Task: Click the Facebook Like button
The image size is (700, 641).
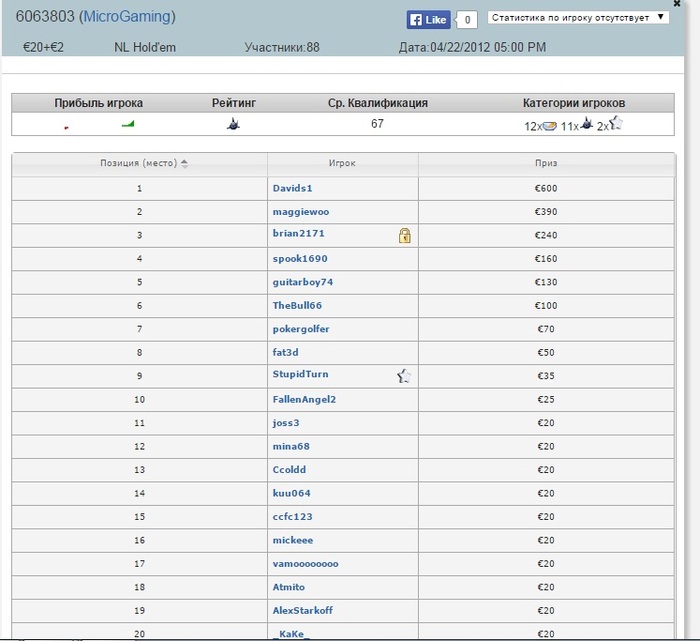Action: click(x=428, y=20)
